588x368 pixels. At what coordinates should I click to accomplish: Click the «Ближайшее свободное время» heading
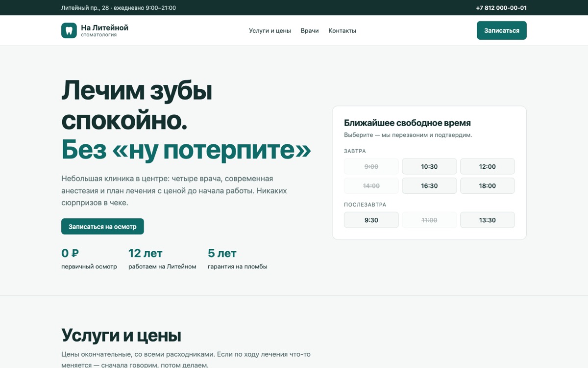click(407, 123)
